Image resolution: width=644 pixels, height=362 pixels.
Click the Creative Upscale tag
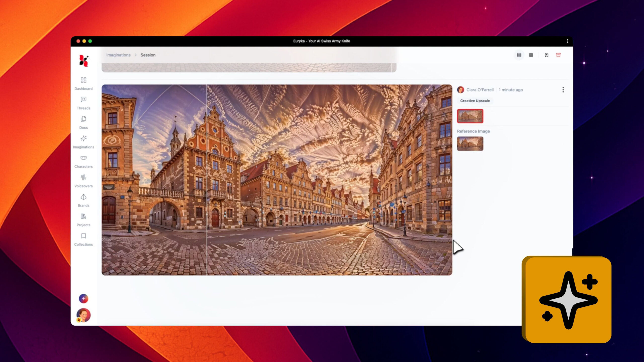click(475, 101)
